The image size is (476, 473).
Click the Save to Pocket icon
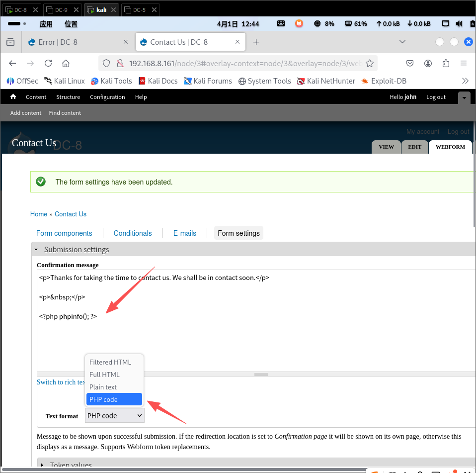[410, 63]
